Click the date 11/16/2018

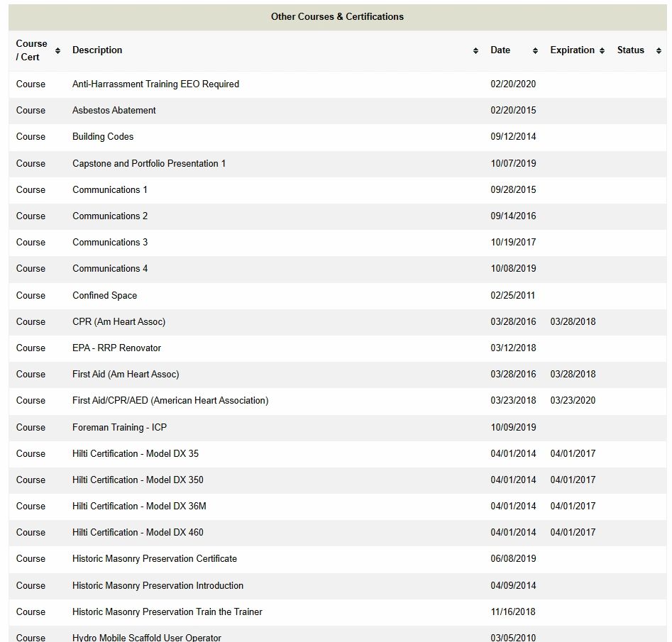point(513,611)
